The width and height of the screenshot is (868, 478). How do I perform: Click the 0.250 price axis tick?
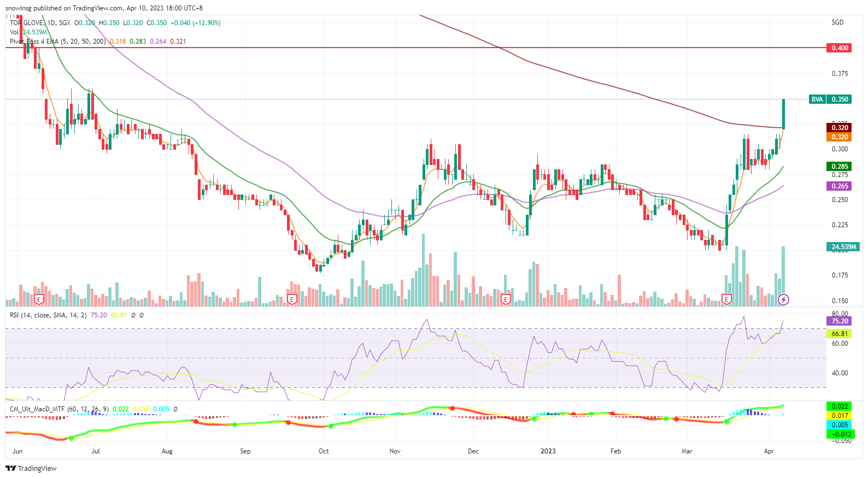(840, 200)
